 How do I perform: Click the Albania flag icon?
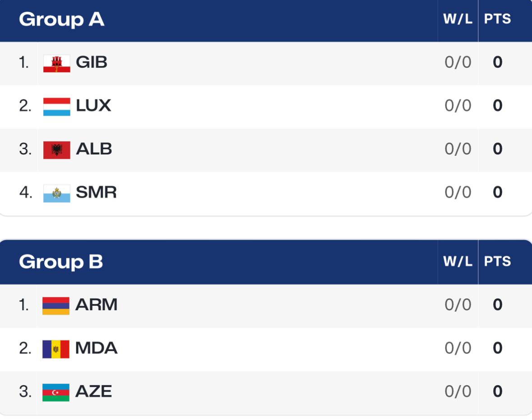[x=57, y=150]
